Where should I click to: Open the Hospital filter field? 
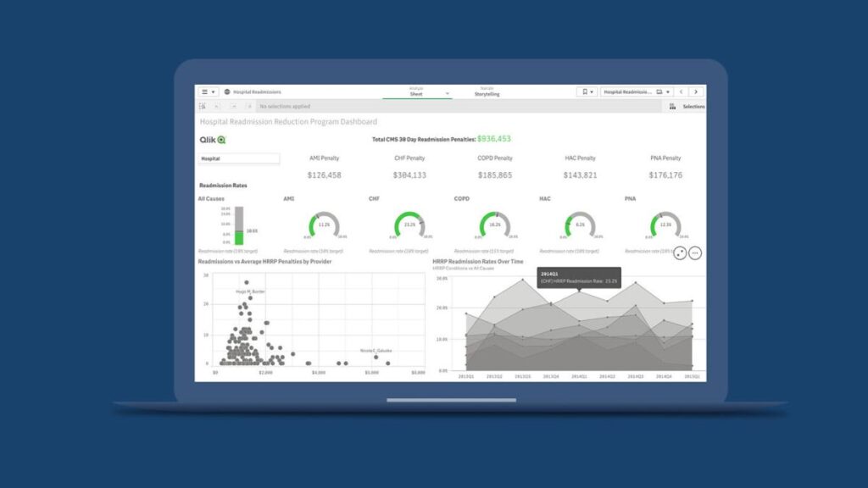238,158
